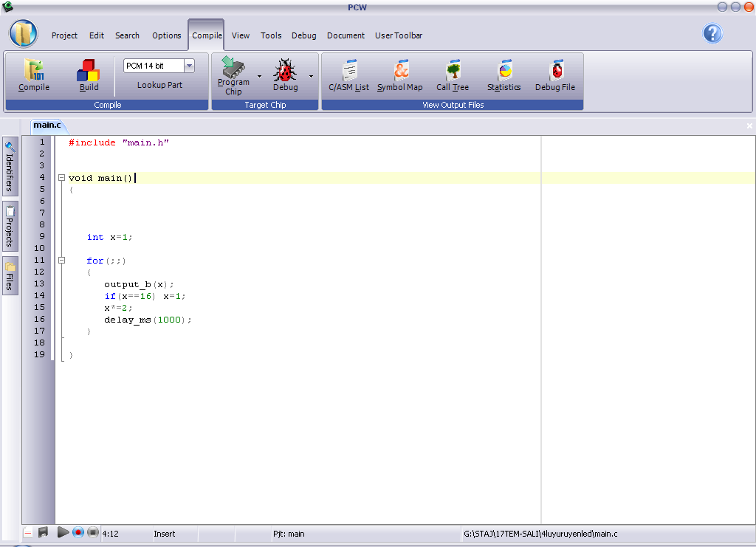Expand the Program Chip dropdown arrow
Screen dimensions: 756x547
pyautogui.click(x=259, y=76)
